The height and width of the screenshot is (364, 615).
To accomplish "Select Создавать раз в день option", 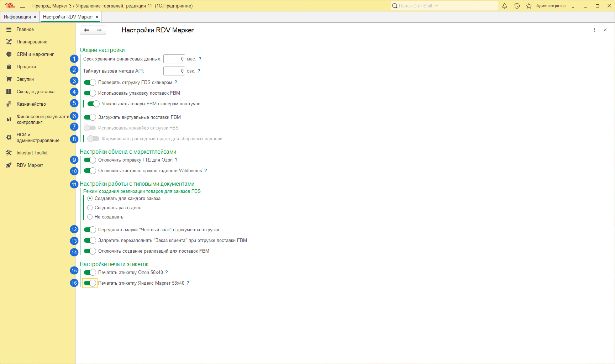I will [90, 208].
